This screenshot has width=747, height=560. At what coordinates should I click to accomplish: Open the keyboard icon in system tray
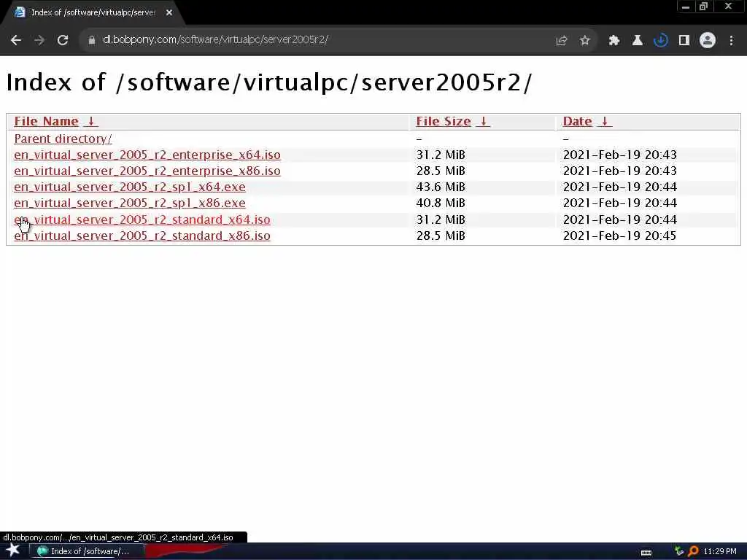click(x=646, y=553)
